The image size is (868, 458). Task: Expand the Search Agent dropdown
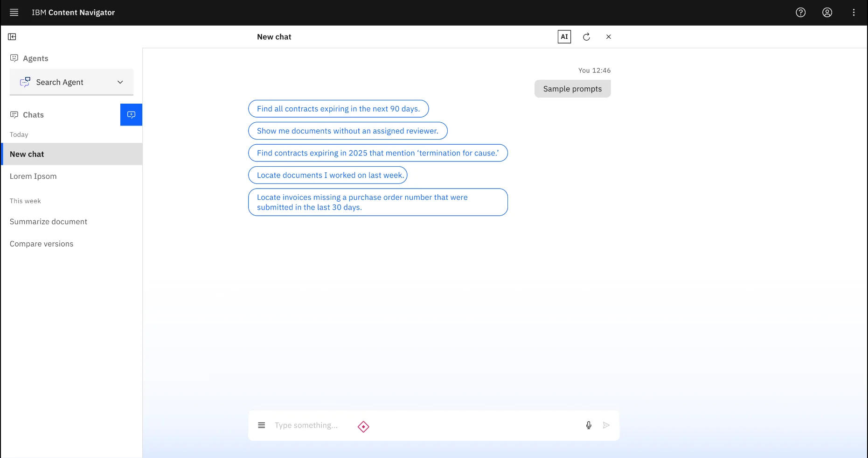[x=71, y=82]
